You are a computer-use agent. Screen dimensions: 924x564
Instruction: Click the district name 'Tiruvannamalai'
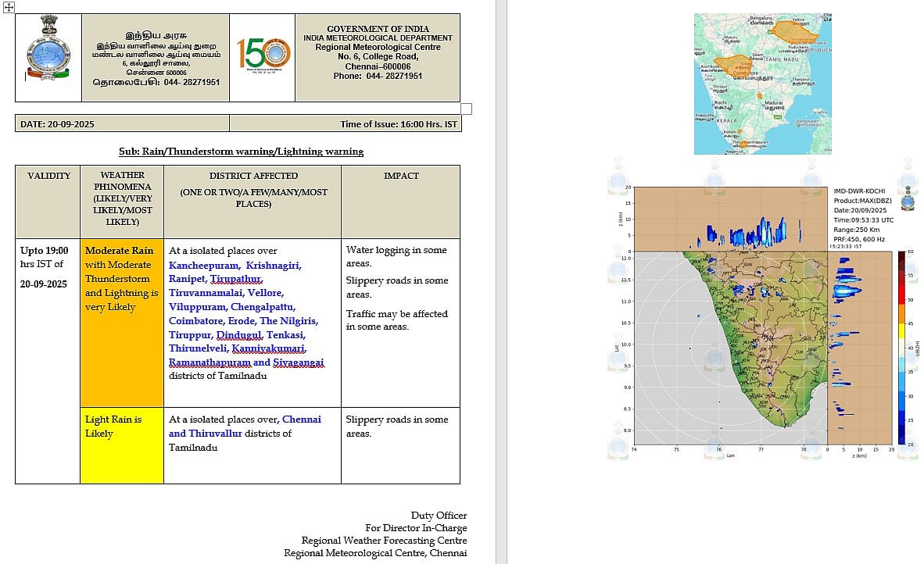[206, 293]
